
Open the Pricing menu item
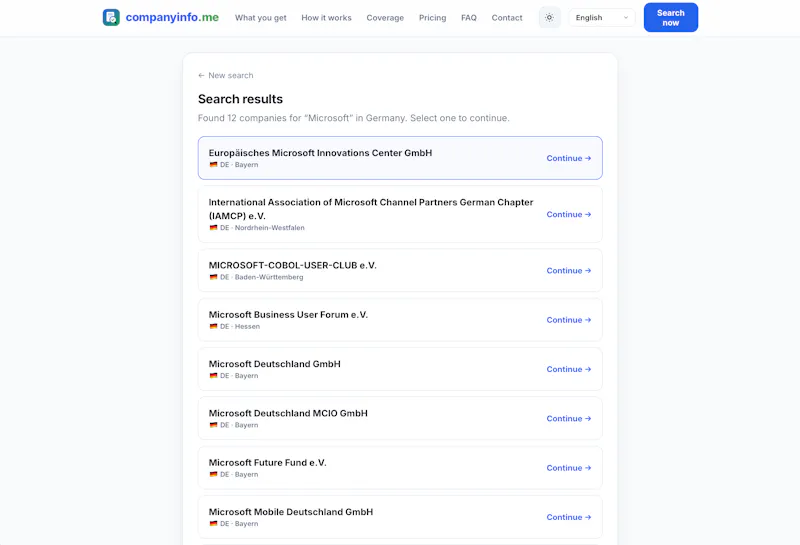click(433, 18)
